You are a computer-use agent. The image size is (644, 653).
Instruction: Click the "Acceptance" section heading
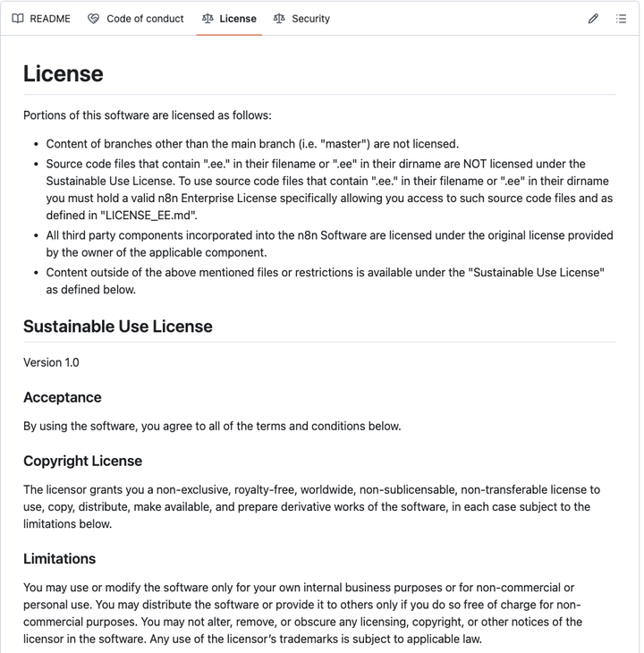pos(63,398)
